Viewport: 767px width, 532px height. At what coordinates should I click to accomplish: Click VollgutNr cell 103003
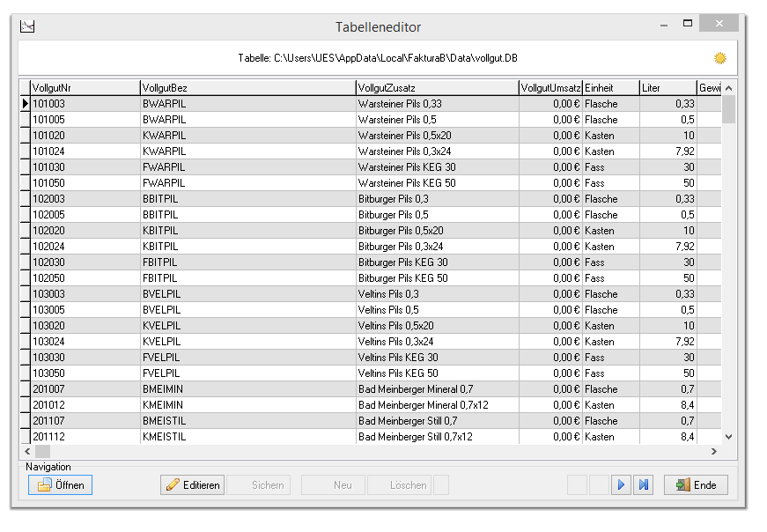pos(85,294)
